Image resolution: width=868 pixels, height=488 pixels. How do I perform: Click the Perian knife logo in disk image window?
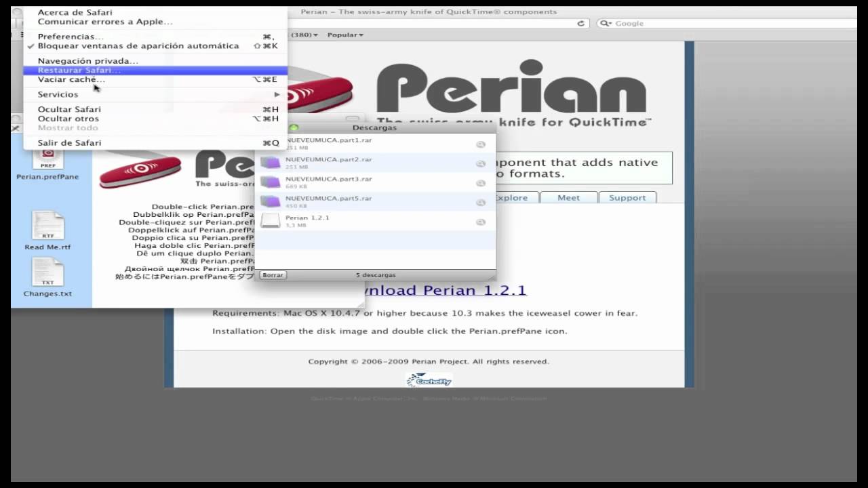(x=140, y=169)
